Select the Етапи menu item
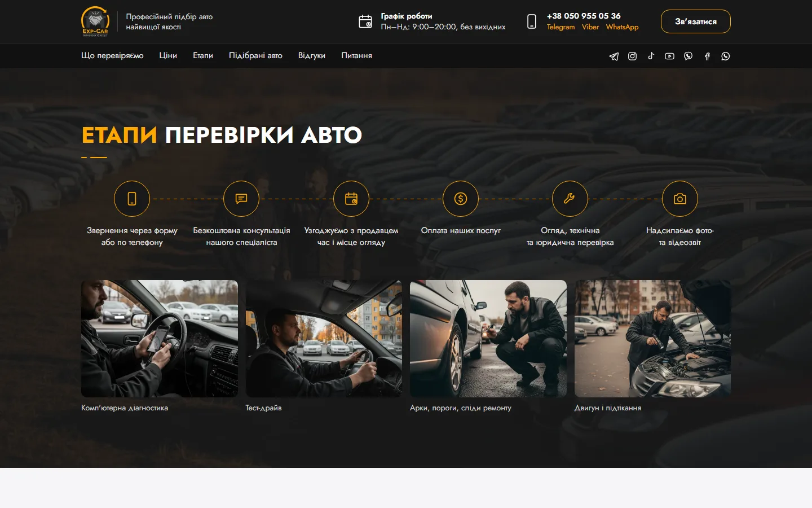812x508 pixels. [203, 55]
